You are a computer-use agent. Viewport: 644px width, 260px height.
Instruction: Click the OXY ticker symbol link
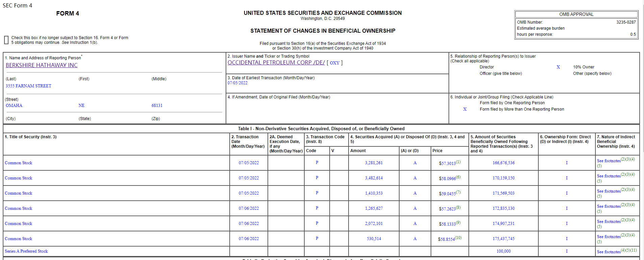(335, 63)
